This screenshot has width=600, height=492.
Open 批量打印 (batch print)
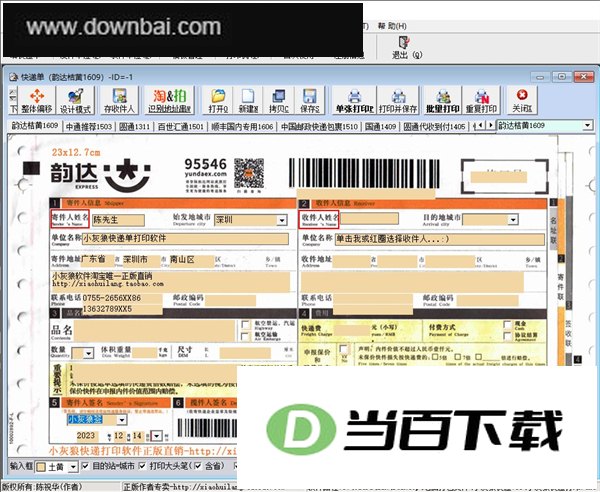443,100
